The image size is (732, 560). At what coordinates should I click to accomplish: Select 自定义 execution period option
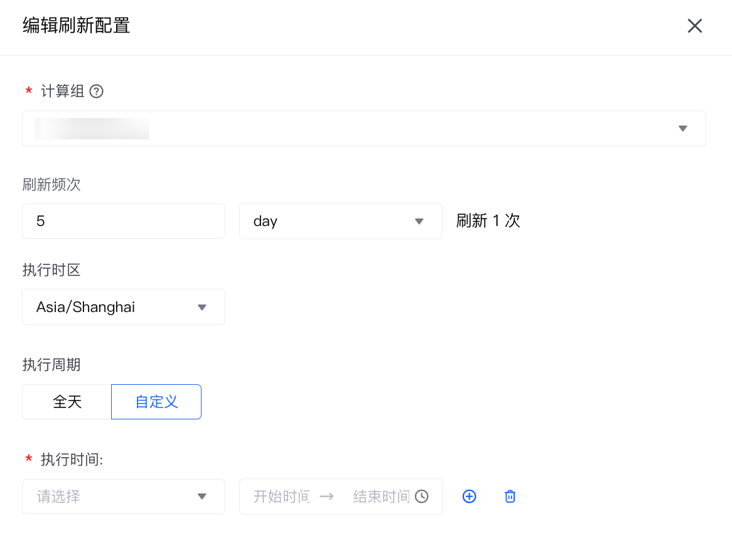click(156, 402)
